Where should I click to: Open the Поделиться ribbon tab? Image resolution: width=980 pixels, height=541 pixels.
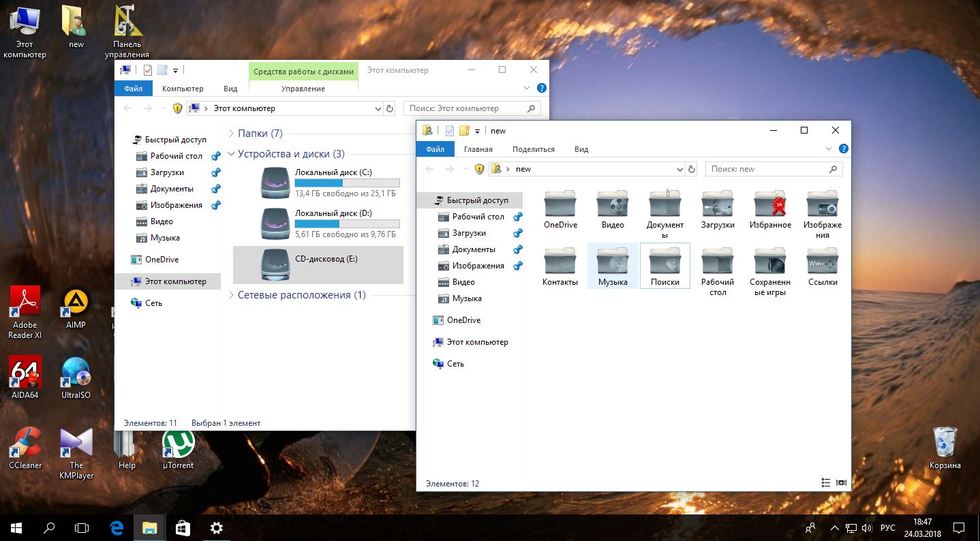533,149
